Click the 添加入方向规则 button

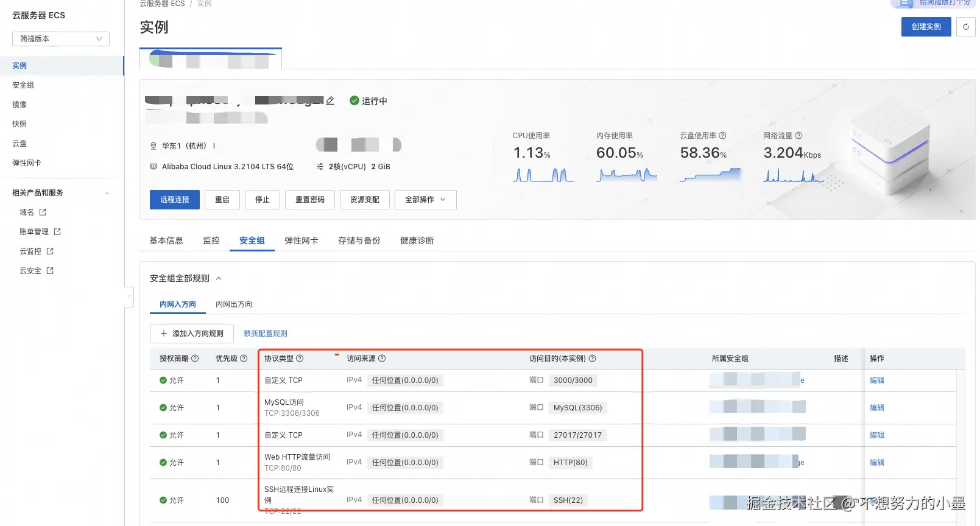coord(192,334)
